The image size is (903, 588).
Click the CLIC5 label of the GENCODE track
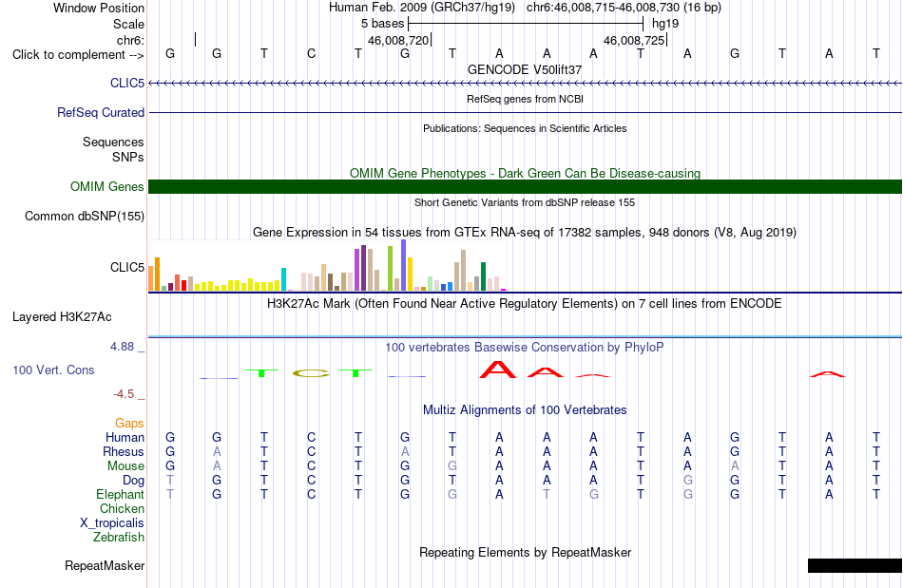(x=127, y=84)
